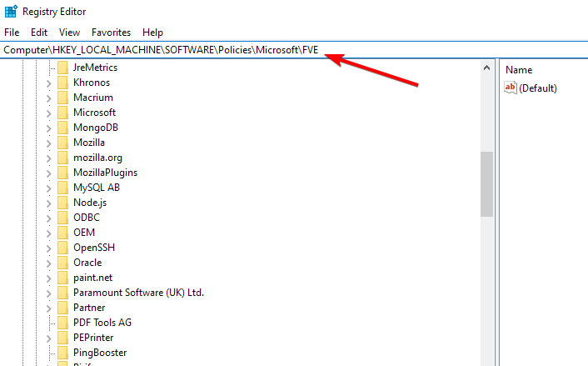The width and height of the screenshot is (588, 366).
Task: Click the Mozilla folder icon
Action: pyautogui.click(x=63, y=143)
